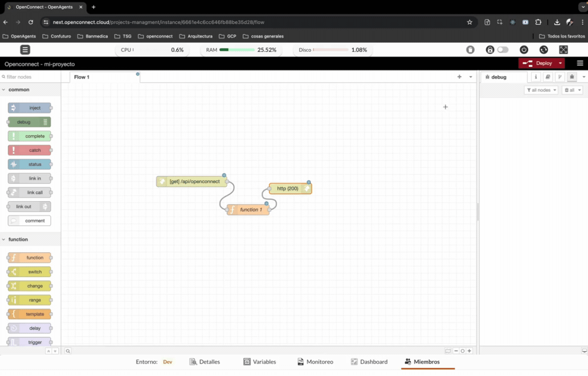588x376 pixels.
Task: Click the trash can icon in top toolbar
Action: point(470,50)
